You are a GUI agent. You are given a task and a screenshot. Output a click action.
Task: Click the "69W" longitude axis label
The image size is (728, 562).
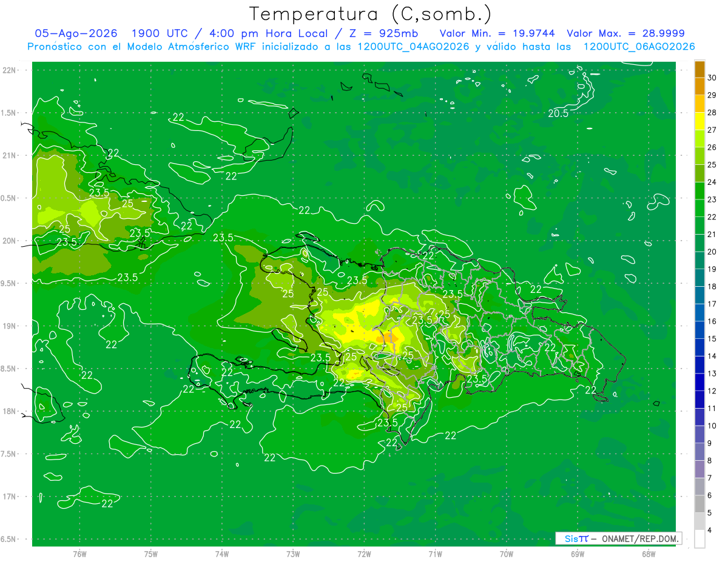tap(577, 554)
